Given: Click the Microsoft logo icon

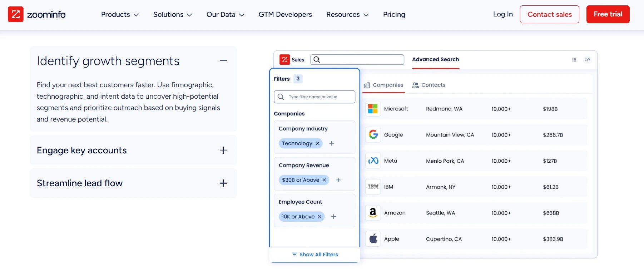Looking at the screenshot, I should [x=373, y=109].
